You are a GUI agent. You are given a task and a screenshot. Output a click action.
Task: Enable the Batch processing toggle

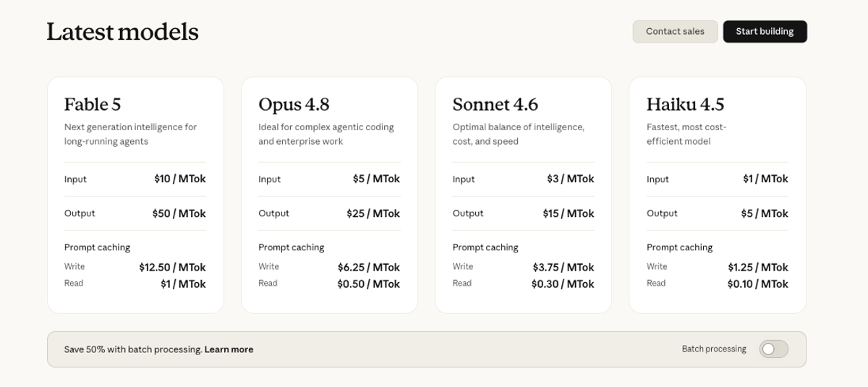pos(773,349)
